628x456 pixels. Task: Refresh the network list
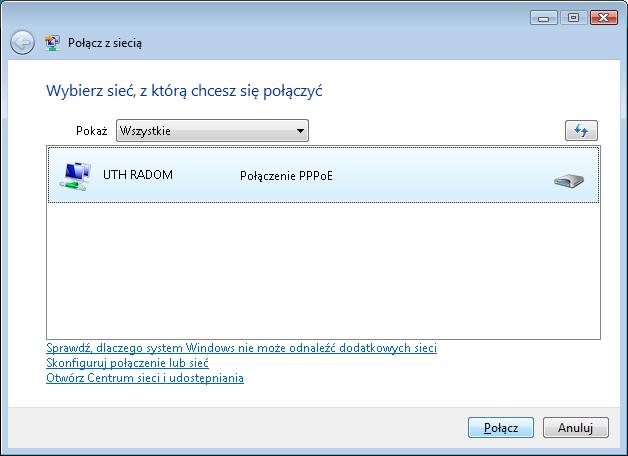point(581,131)
